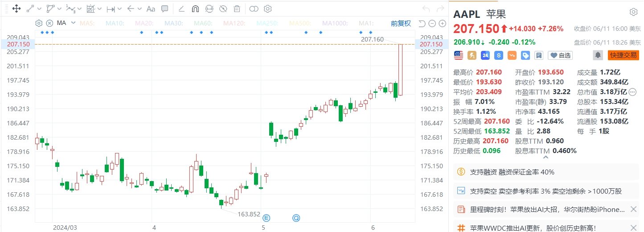Add AAPL to watchlist with 自选
The width and height of the screenshot is (644, 232).
click(x=560, y=55)
